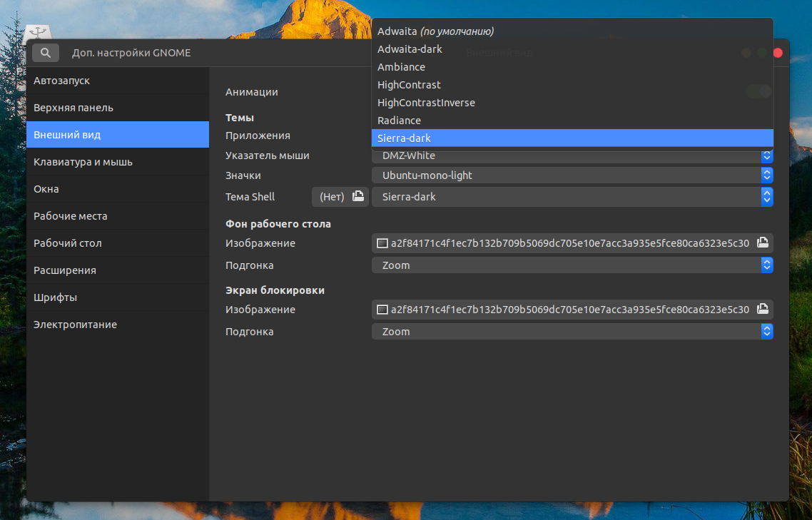Expand lock screen Подгонка Zoom dropdown

[572, 332]
